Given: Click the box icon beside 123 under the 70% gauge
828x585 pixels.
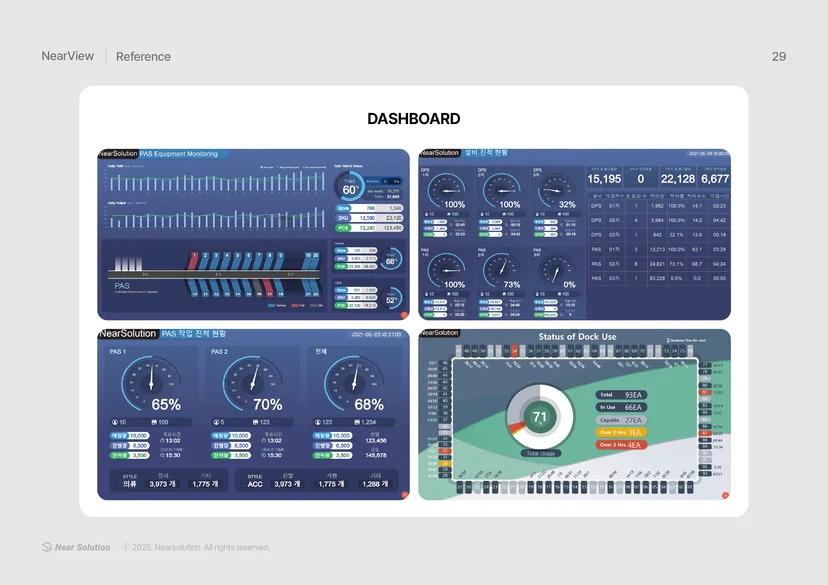Looking at the screenshot, I should click(256, 422).
